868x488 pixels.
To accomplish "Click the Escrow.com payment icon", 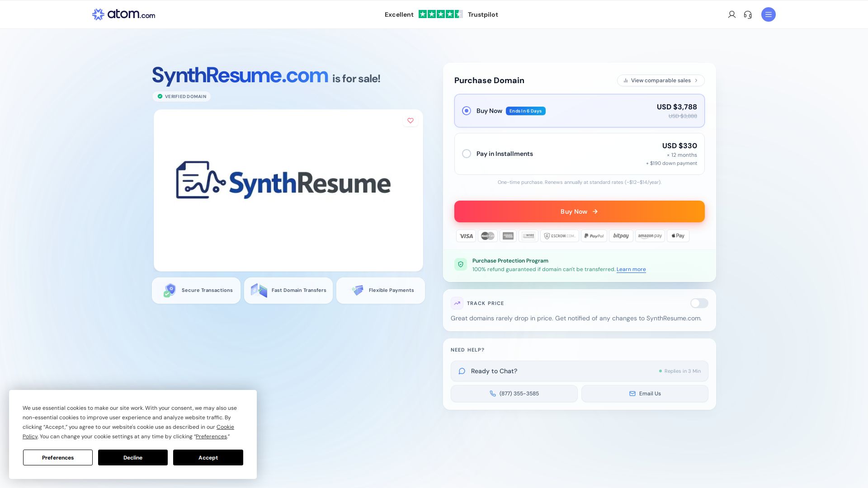I will coord(560,236).
